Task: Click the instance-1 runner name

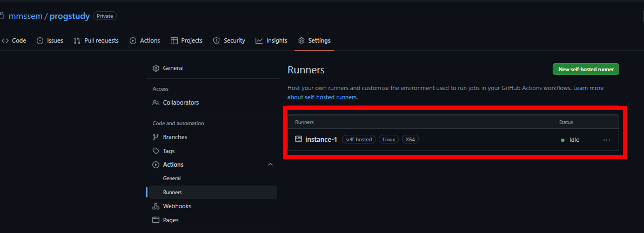Action: point(321,140)
